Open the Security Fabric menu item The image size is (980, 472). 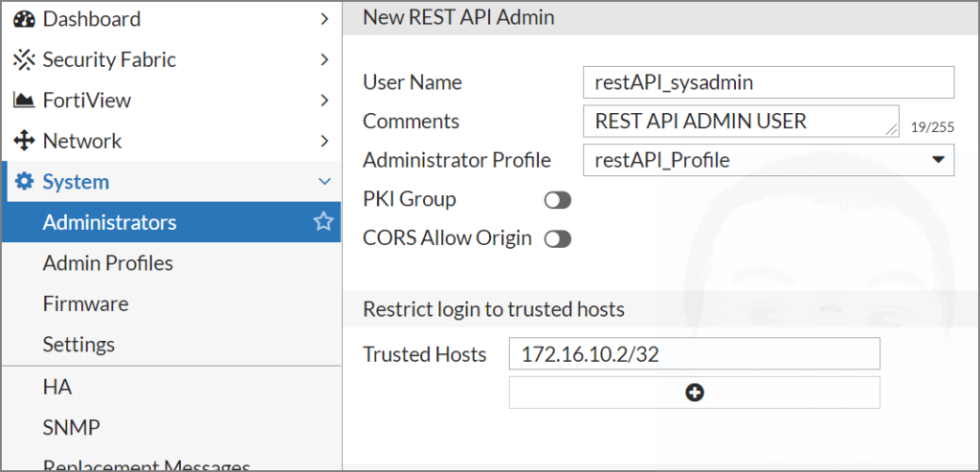pos(171,60)
